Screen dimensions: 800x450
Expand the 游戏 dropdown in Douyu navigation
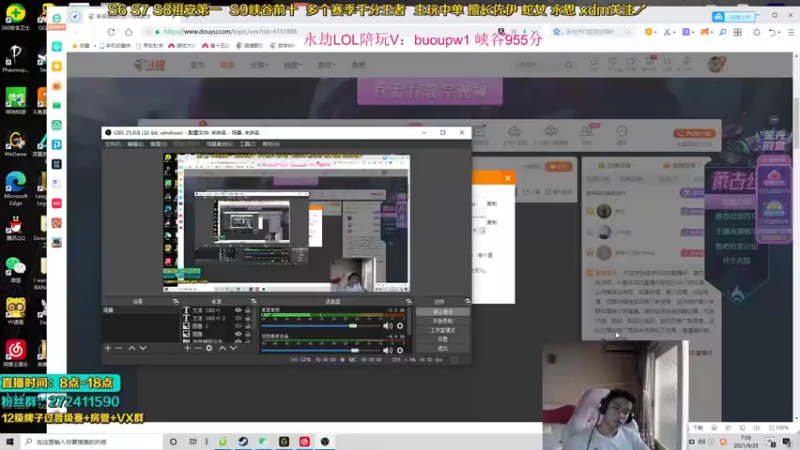coord(326,65)
